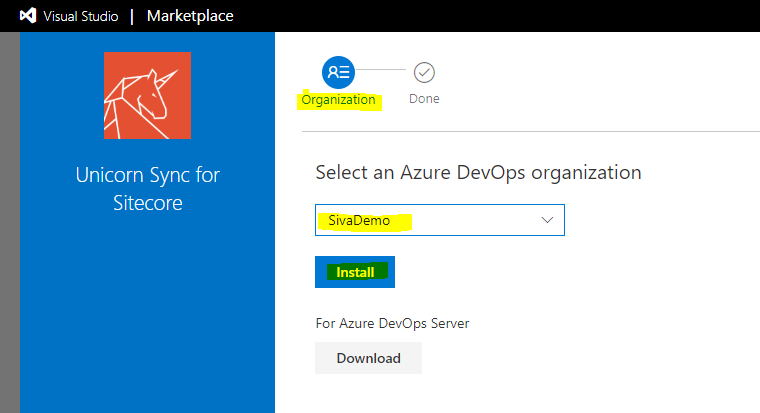760x413 pixels.
Task: Click the unicorn extension logo
Action: point(147,95)
